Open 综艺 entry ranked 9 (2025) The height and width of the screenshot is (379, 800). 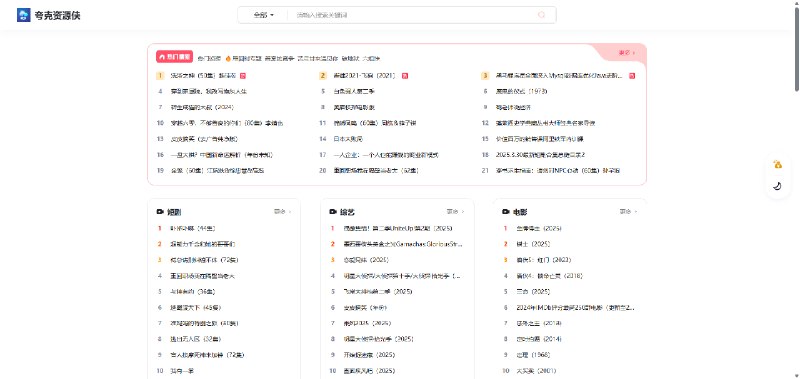369,355
